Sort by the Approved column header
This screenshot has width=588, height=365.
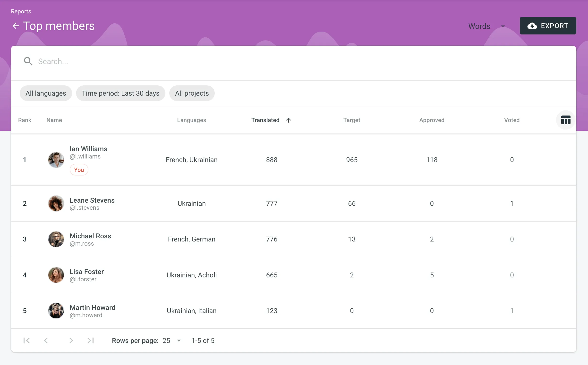pos(432,120)
